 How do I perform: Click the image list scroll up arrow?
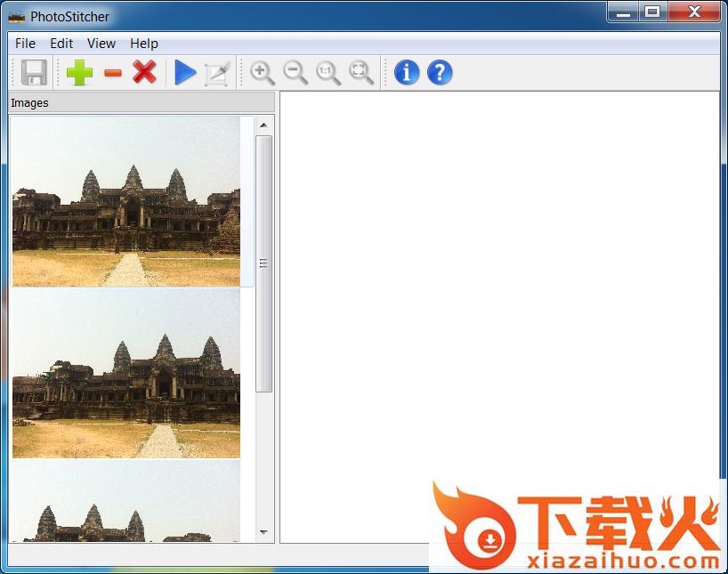click(x=263, y=125)
